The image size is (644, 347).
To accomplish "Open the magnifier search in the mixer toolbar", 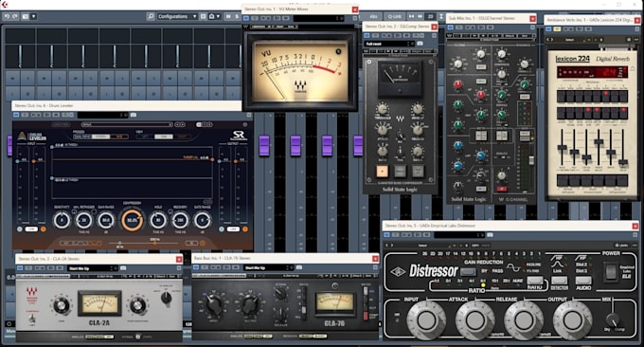I will coord(151,16).
